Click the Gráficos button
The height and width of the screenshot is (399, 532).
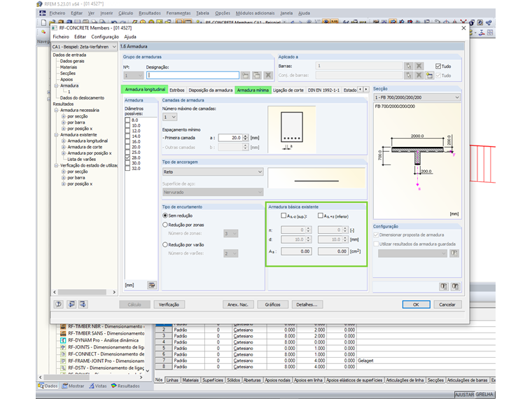(x=273, y=304)
